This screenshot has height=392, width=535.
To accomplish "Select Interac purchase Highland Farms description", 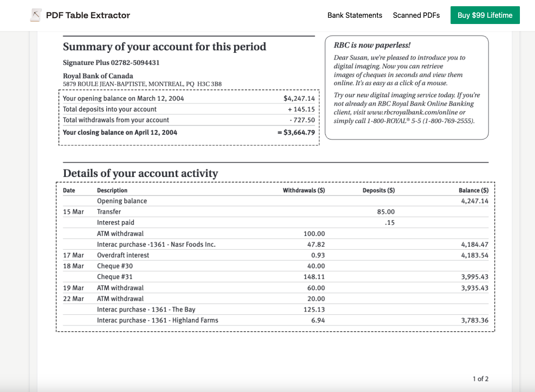I will click(158, 320).
